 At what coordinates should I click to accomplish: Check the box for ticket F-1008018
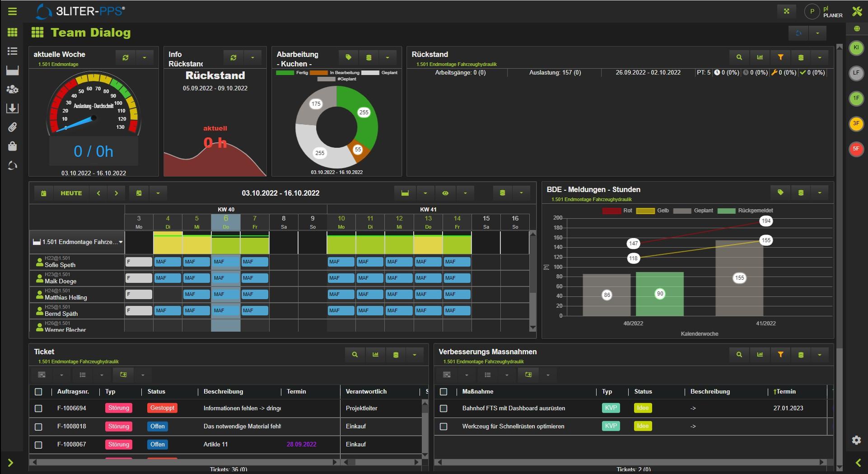(38, 427)
